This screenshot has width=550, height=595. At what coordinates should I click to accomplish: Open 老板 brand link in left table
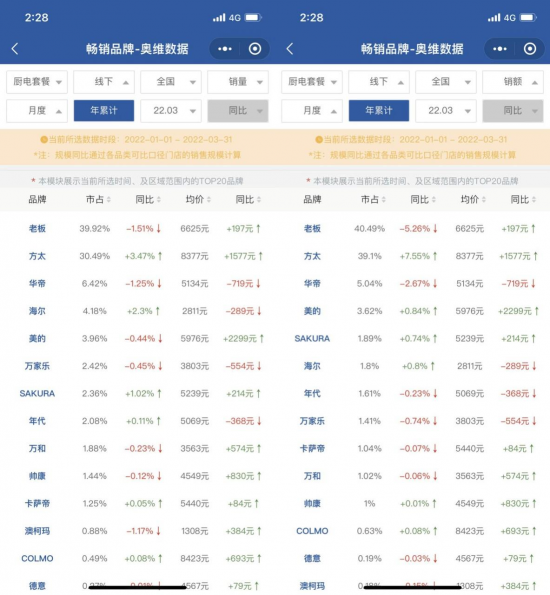pyautogui.click(x=37, y=228)
